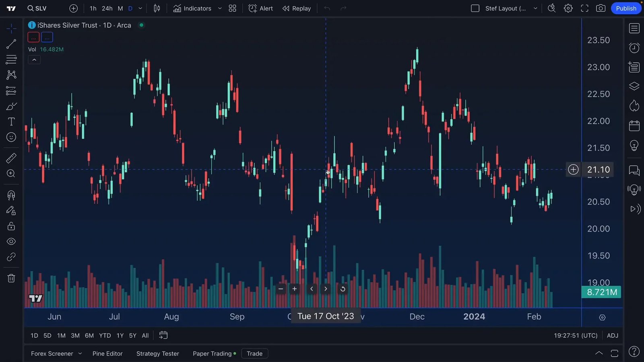
Task: Open the forecasting and measurement tools
Action: [x=11, y=91]
